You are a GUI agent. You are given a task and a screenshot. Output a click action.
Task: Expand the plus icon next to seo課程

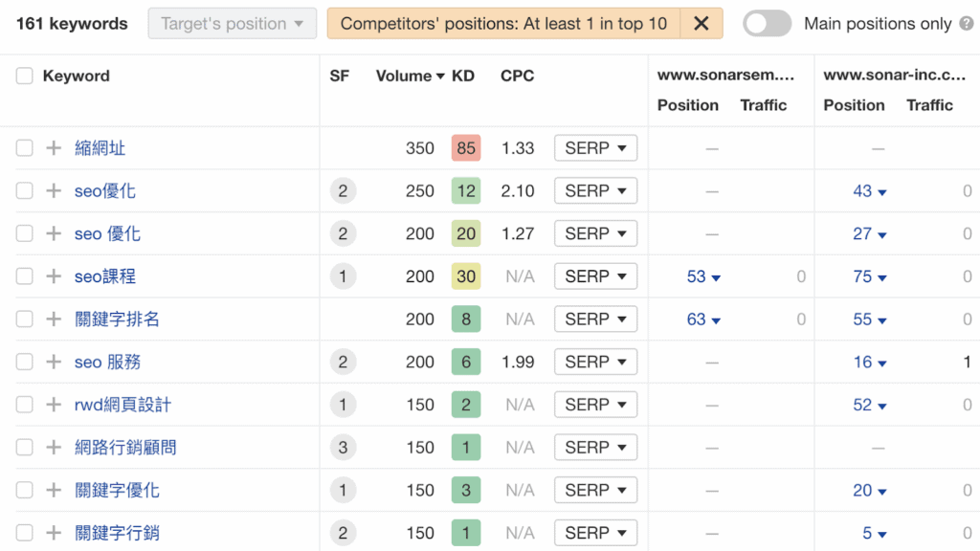click(x=54, y=276)
